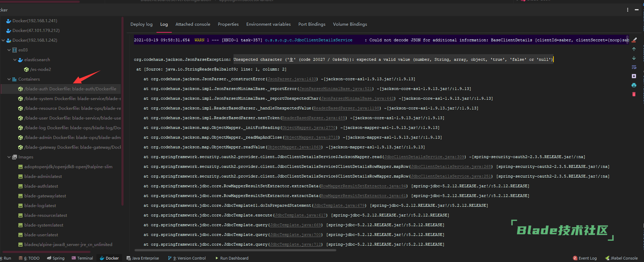Select the /blade-admin container
Image resolution: width=644 pixels, height=262 pixels.
click(x=73, y=138)
